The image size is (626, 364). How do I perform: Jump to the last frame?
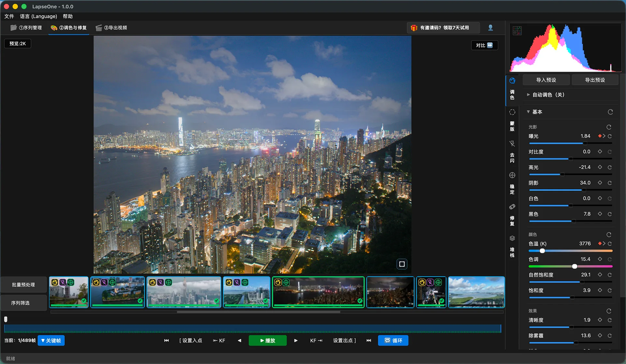pyautogui.click(x=369, y=341)
